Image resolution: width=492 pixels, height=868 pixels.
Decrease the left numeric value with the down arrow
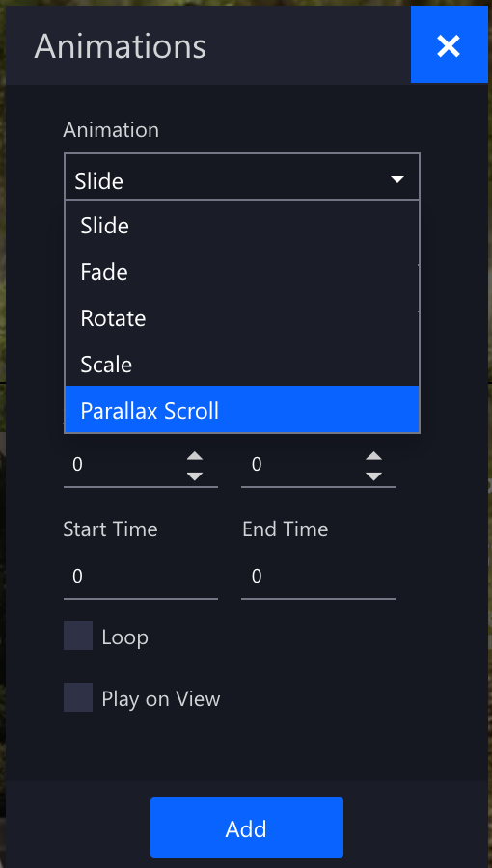(x=194, y=476)
